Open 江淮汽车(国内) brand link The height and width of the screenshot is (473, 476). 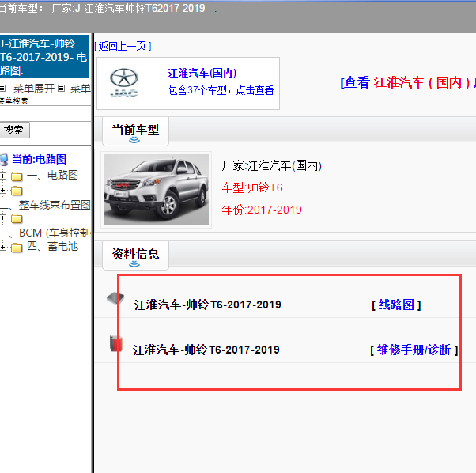pos(202,73)
